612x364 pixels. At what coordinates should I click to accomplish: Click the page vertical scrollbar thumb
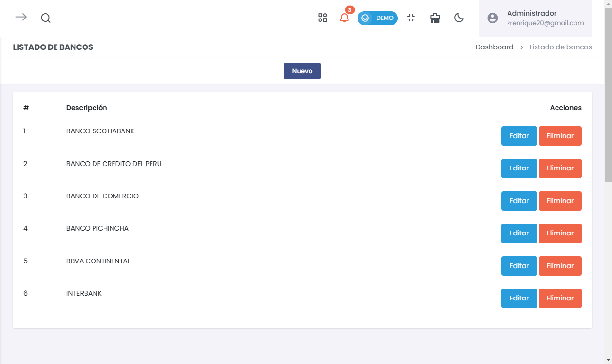(608, 95)
